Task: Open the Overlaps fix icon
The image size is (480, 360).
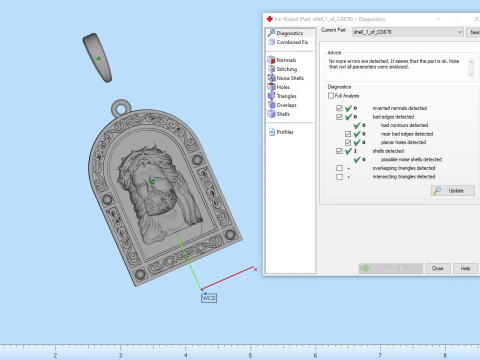Action: point(271,105)
